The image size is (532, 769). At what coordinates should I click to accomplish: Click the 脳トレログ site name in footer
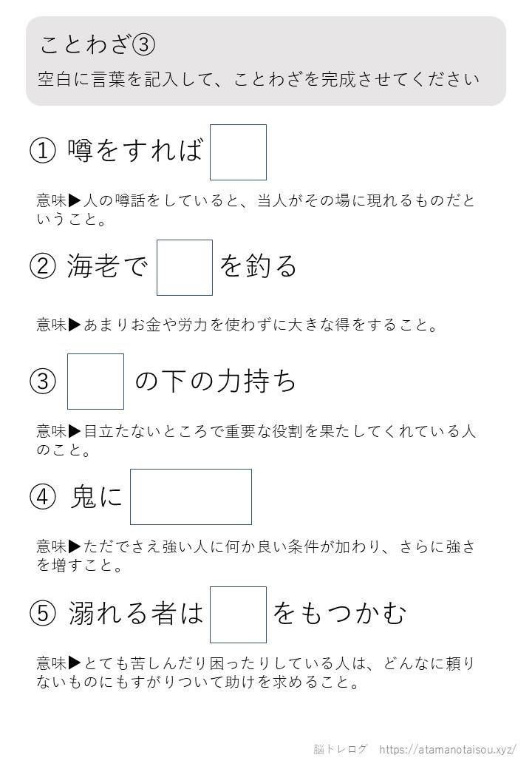(x=340, y=749)
